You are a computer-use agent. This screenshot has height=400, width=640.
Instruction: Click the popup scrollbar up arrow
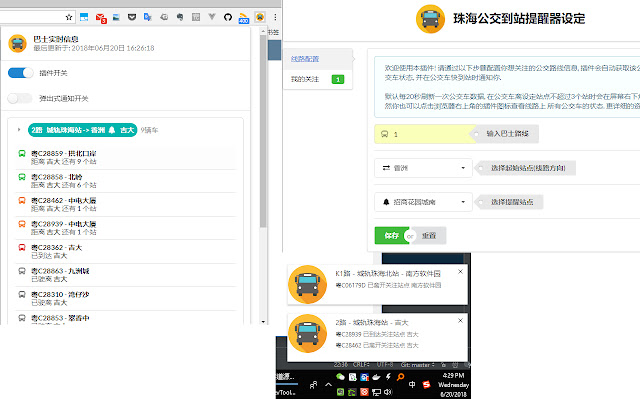pyautogui.click(x=263, y=31)
